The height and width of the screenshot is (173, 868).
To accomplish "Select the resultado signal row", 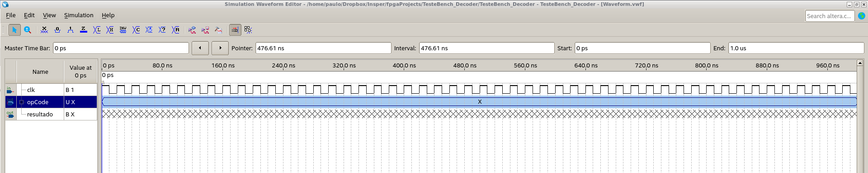I will [51, 114].
